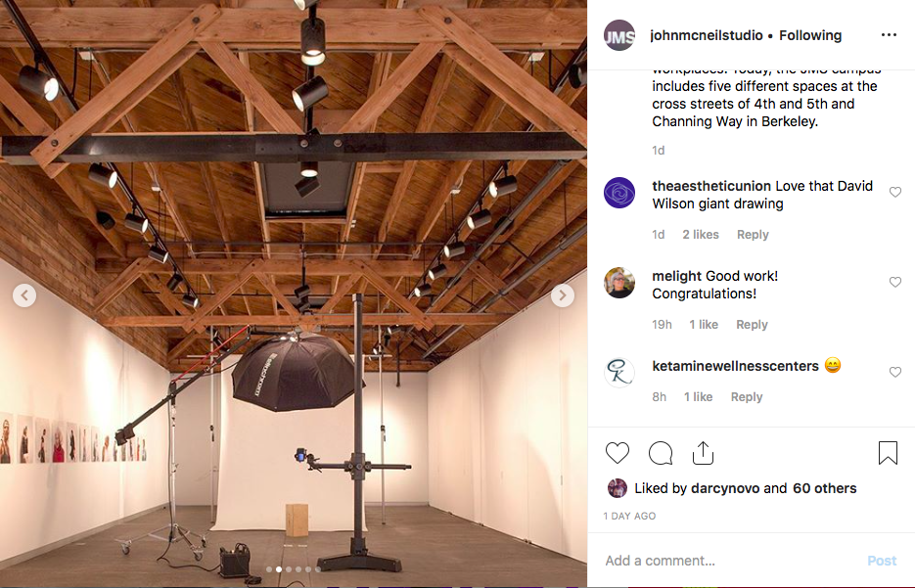Reply to melight's comment
Viewport: 915px width, 588px height.
(x=752, y=325)
